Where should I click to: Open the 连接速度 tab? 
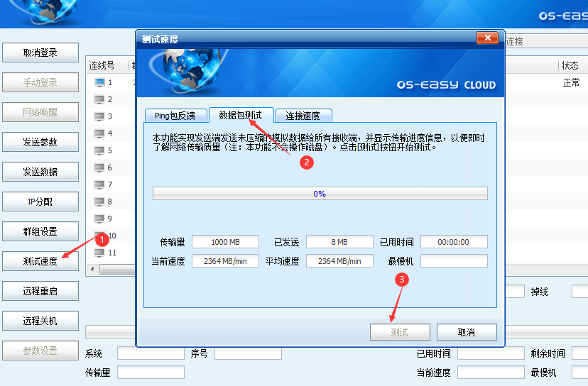[303, 116]
